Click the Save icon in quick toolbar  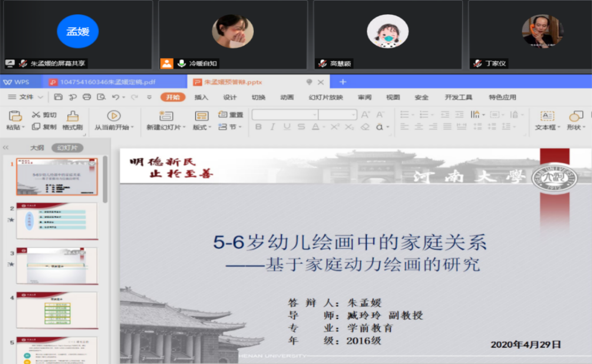(x=58, y=97)
